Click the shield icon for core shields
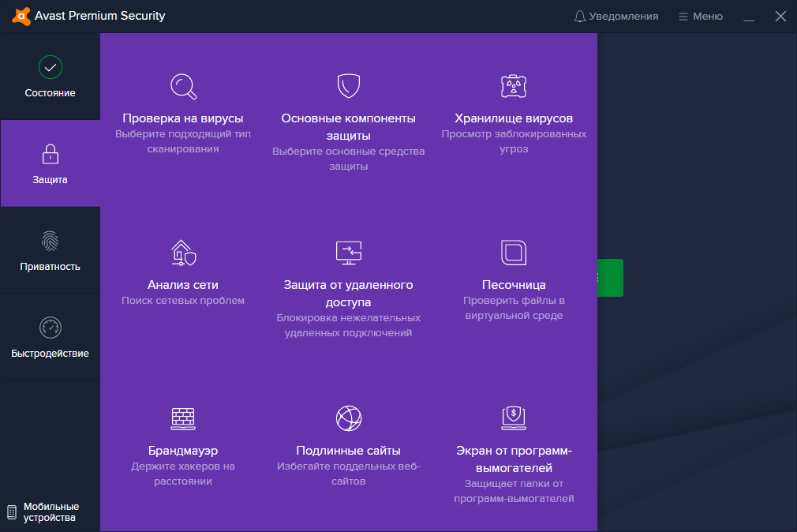This screenshot has height=532, width=797. 349,85
